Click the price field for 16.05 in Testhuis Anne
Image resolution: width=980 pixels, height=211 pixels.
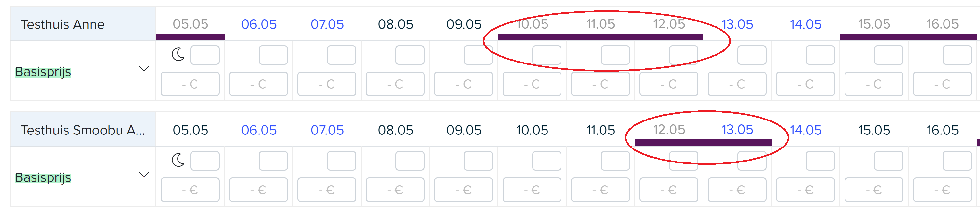(942, 84)
